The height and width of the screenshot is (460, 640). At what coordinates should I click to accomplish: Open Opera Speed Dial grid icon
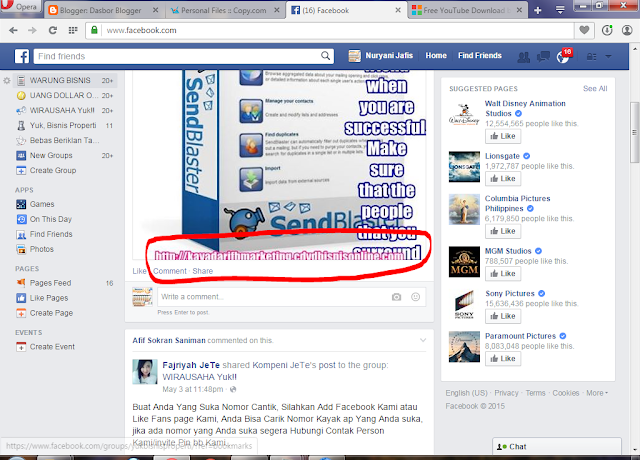click(x=73, y=30)
